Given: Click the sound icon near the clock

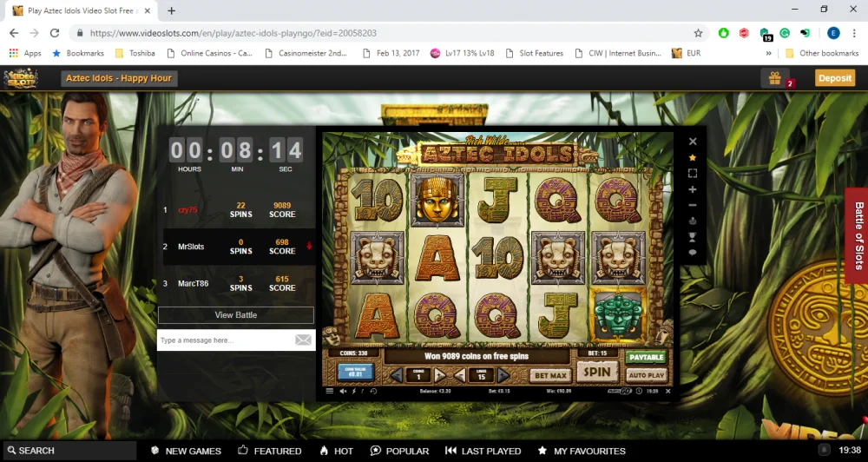Looking at the screenshot, I should pyautogui.click(x=825, y=450).
